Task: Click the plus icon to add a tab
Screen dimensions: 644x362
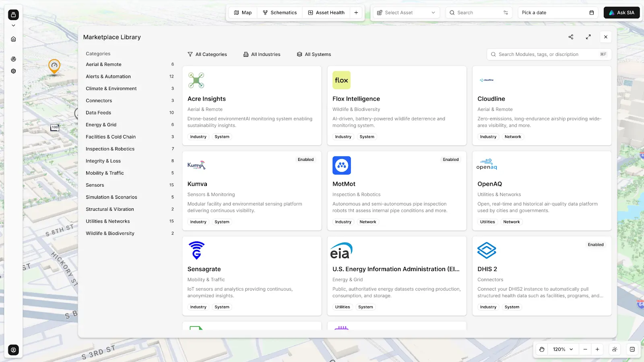Action: pos(356,12)
